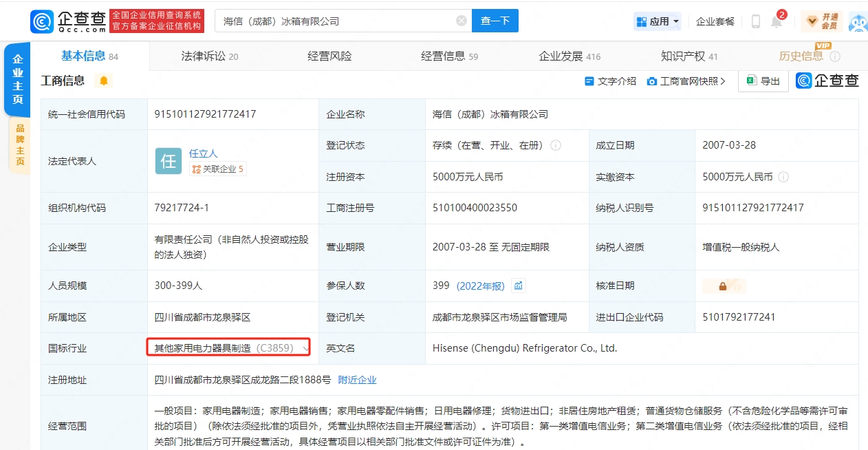Viewport: 868px width, 450px height.
Task: Open the 2022年报 link
Action: coord(479,286)
